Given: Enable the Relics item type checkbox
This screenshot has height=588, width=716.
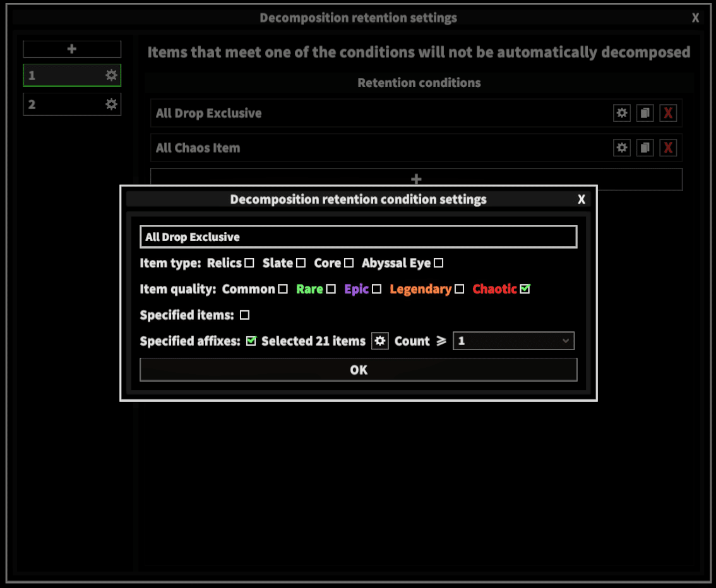Looking at the screenshot, I should pos(249,263).
